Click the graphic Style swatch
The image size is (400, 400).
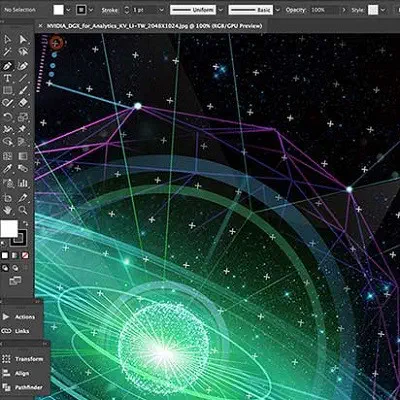(x=373, y=10)
